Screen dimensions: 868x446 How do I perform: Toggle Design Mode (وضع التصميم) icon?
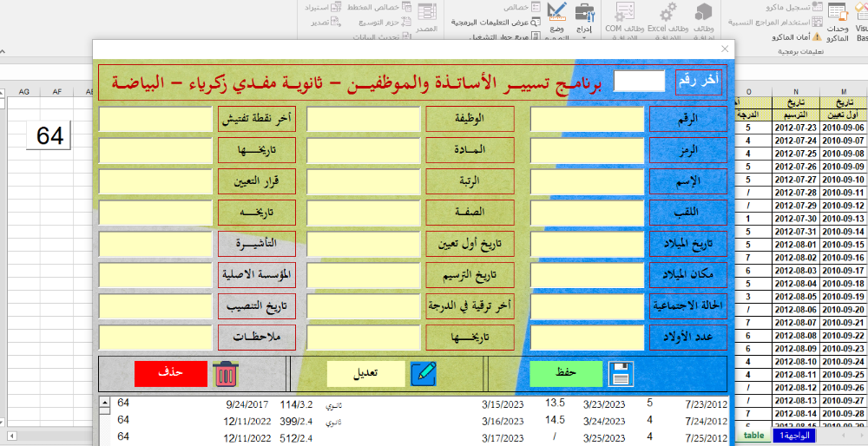556,13
